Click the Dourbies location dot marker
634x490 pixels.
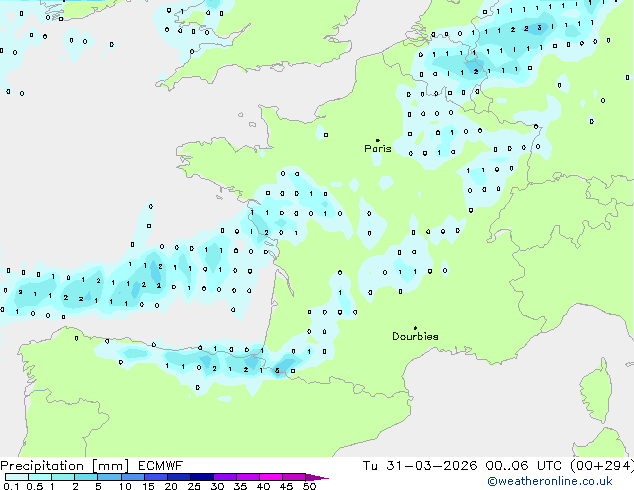[x=415, y=328]
